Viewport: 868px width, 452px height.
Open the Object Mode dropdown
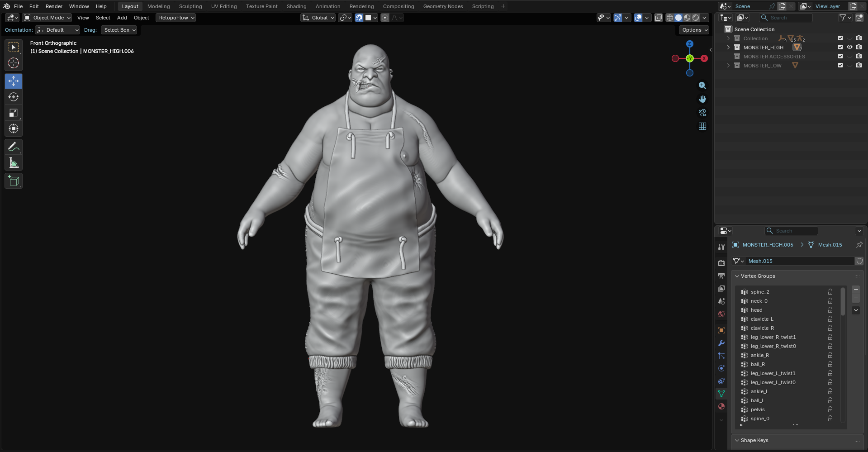point(47,18)
